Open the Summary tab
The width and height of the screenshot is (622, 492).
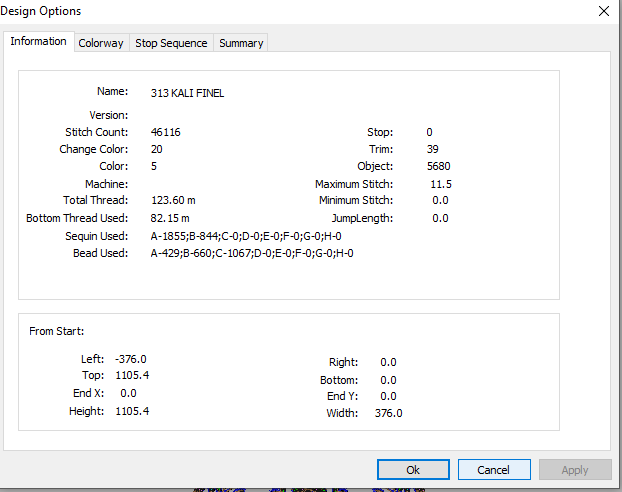[241, 43]
